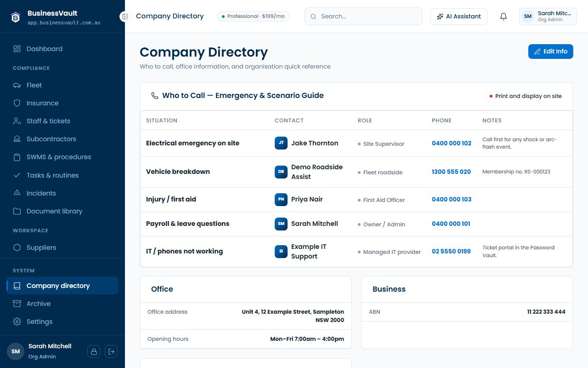This screenshot has width=588, height=368.
Task: Click the 'Membership no. RS-000123' note
Action: [516, 172]
